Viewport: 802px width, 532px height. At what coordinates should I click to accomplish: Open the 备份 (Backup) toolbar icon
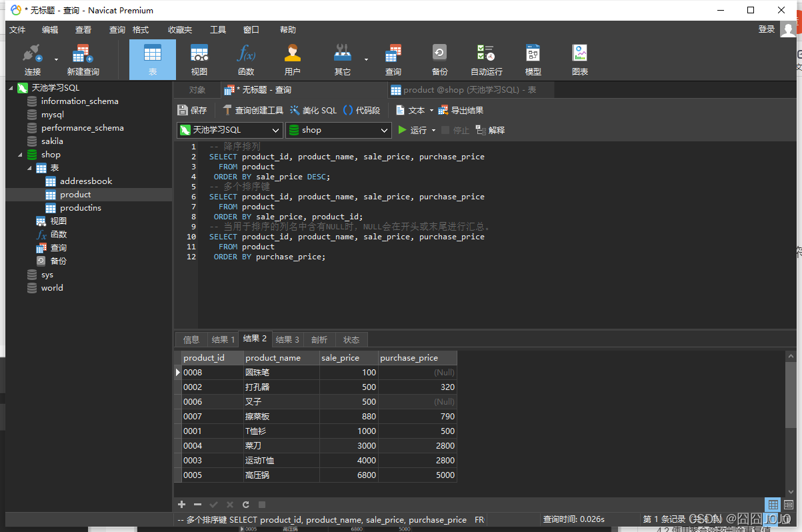tap(440, 60)
